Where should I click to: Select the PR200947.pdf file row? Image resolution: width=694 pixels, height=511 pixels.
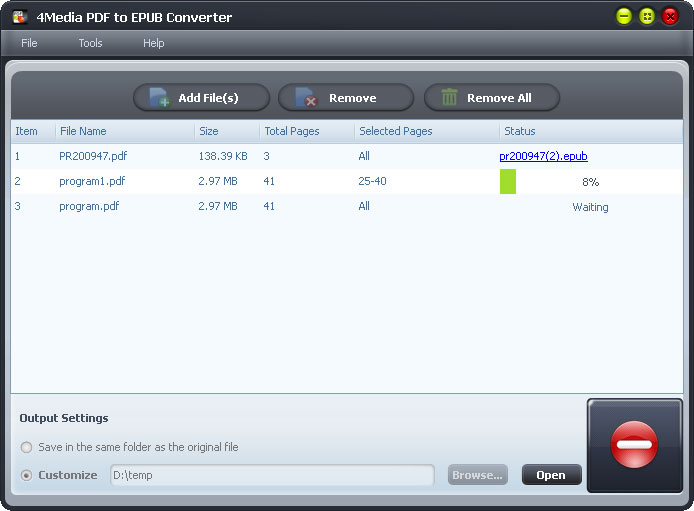347,156
